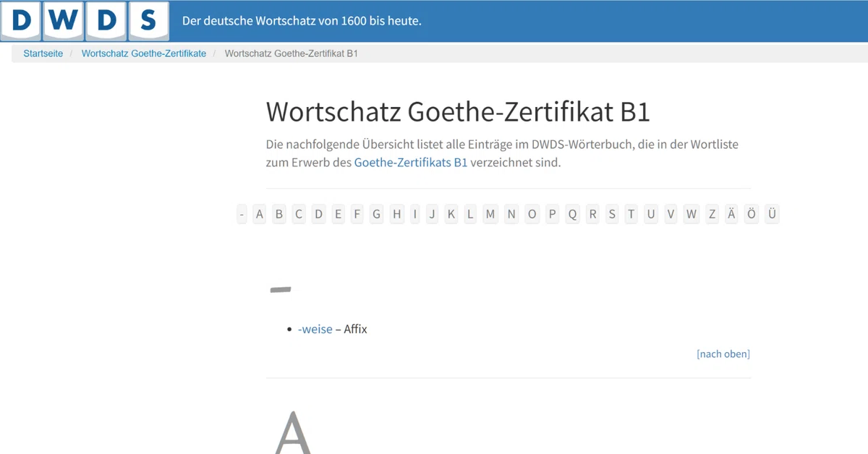868x454 pixels.
Task: Jump to letter Ä section
Action: tap(732, 214)
